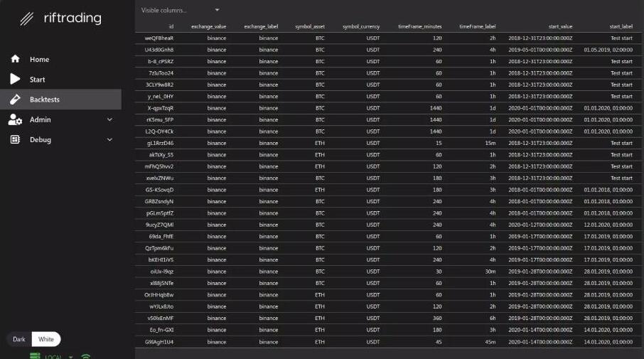
Task: Select backtest row xvelxZNWu
Action: click(388, 178)
